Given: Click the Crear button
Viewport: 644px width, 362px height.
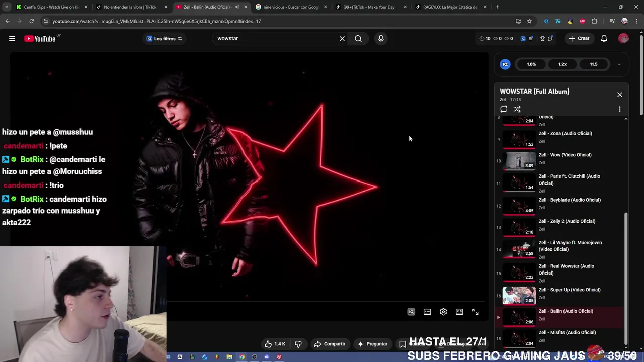Looking at the screenshot, I should coord(579,39).
